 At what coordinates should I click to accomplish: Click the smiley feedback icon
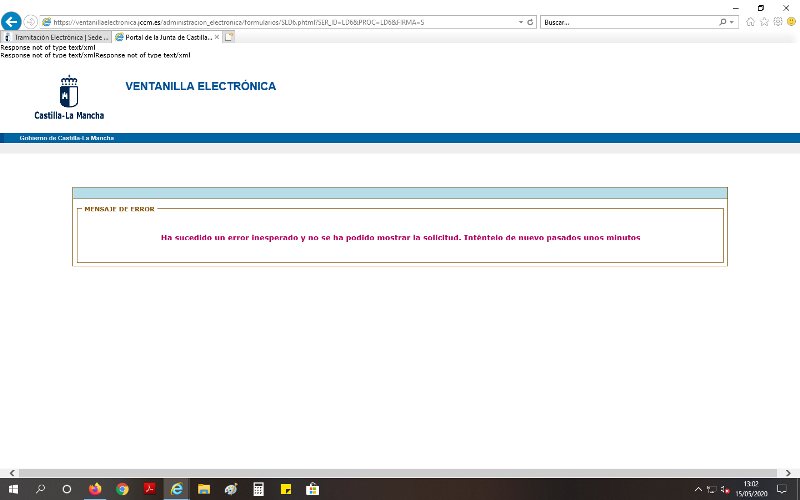[790, 21]
